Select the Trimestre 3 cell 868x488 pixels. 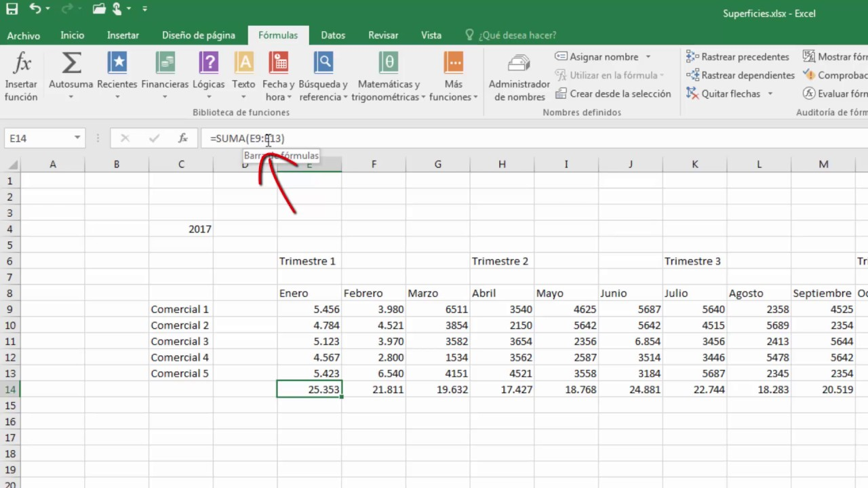[x=694, y=261]
